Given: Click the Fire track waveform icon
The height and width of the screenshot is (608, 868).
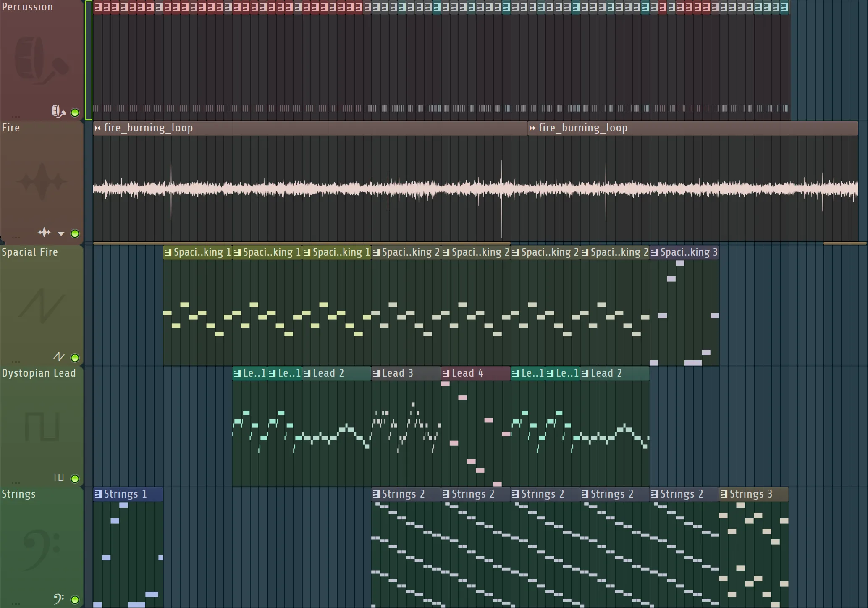Looking at the screenshot, I should pyautogui.click(x=44, y=232).
